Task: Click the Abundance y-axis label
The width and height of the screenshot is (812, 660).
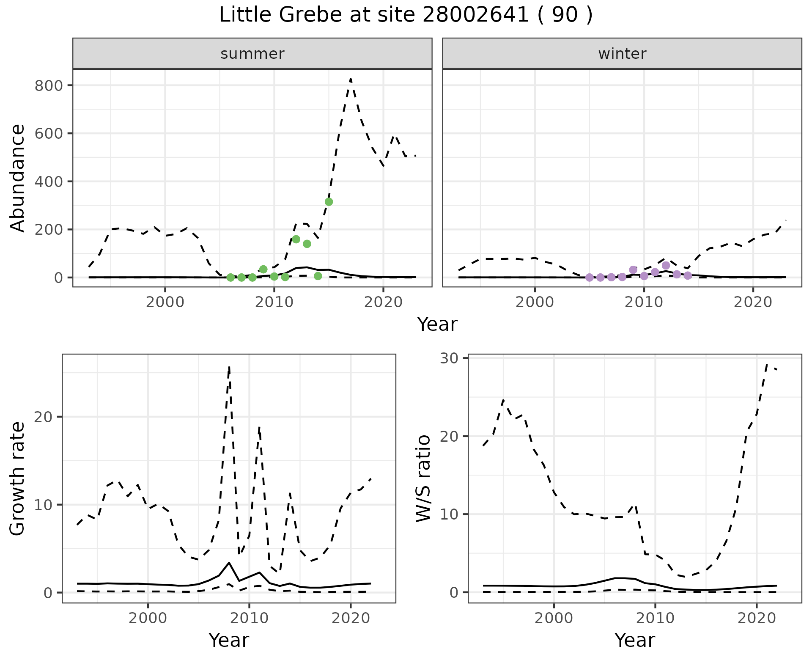Action: (17, 178)
